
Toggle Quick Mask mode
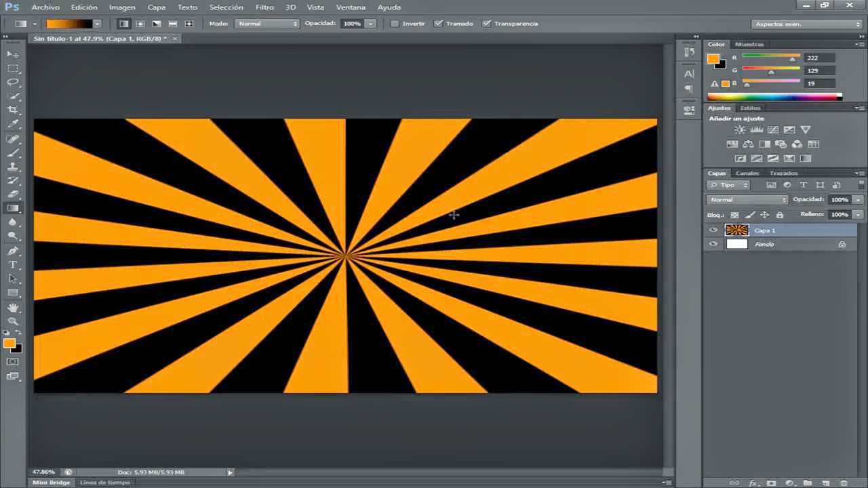(13, 361)
